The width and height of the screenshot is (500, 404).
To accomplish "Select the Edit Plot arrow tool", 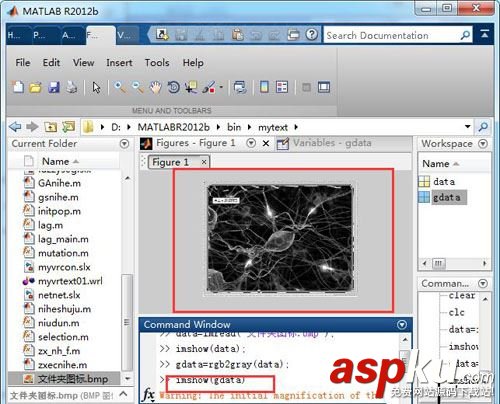I will point(96,88).
